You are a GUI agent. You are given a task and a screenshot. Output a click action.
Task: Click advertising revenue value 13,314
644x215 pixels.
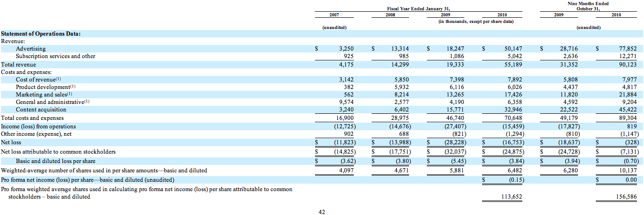point(401,49)
